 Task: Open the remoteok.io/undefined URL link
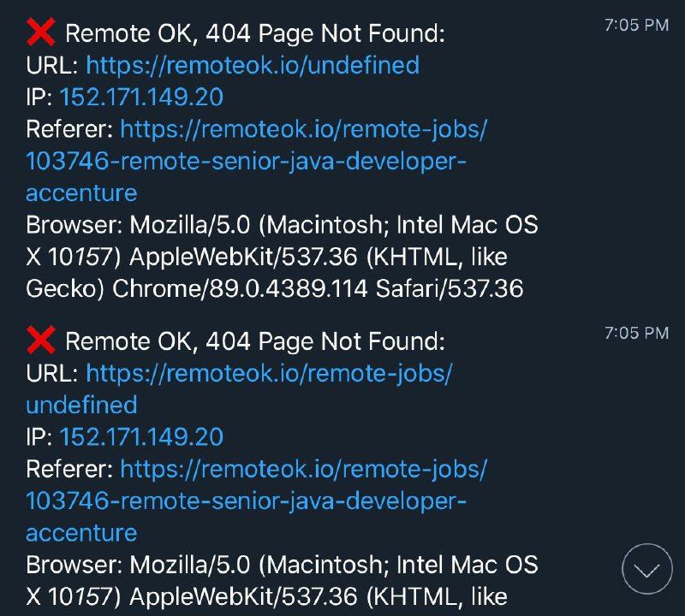253,64
